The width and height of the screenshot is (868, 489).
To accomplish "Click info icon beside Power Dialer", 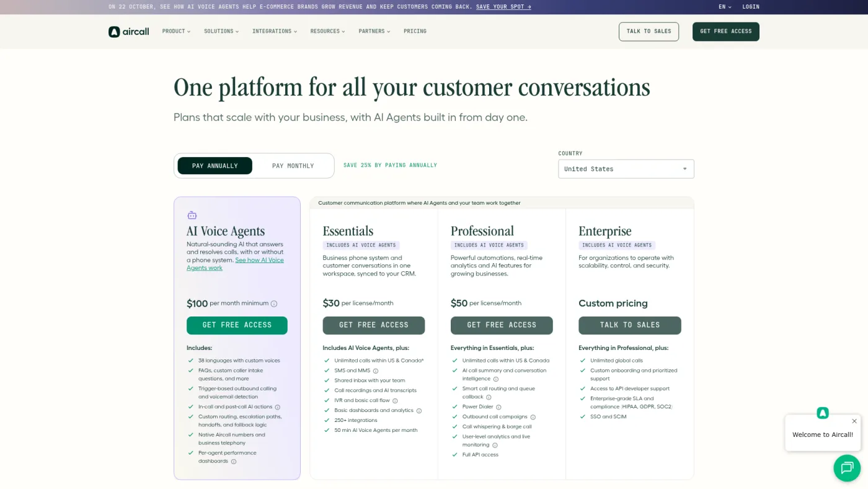I will click(x=498, y=407).
